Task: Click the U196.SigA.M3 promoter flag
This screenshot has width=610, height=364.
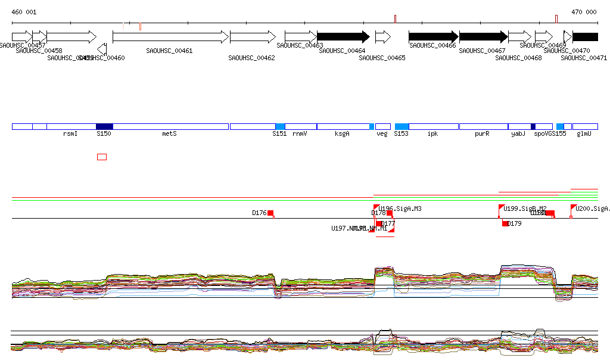Action: point(376,208)
